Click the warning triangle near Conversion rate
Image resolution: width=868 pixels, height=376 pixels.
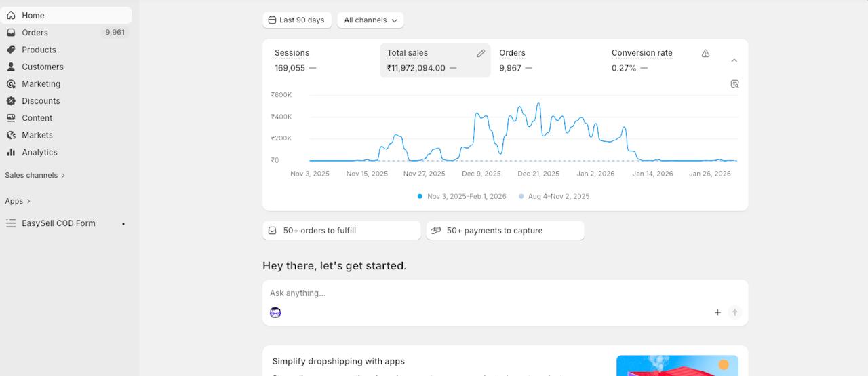point(705,53)
